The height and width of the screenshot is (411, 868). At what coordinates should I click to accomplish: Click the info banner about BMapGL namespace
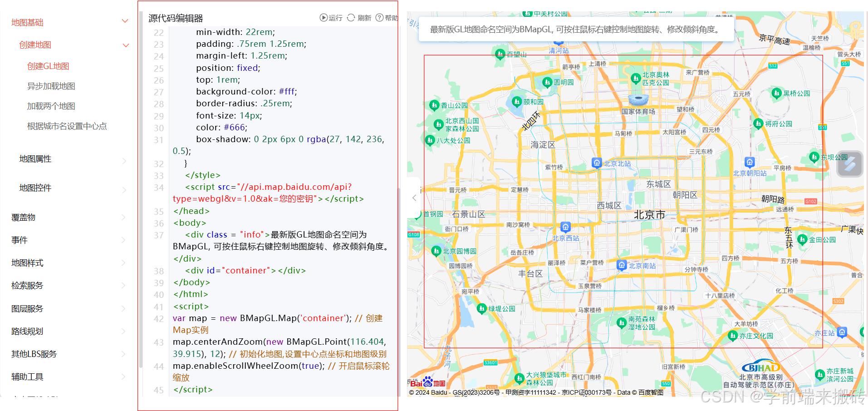576,30
